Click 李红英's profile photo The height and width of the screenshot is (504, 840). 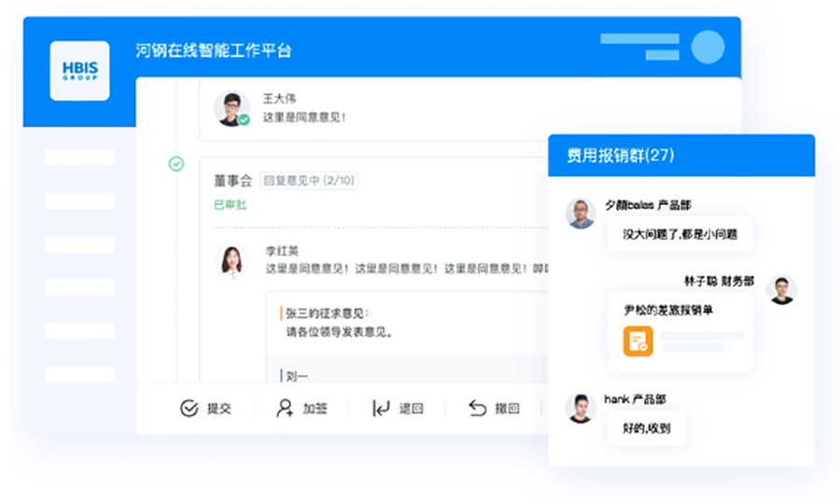coord(232,261)
